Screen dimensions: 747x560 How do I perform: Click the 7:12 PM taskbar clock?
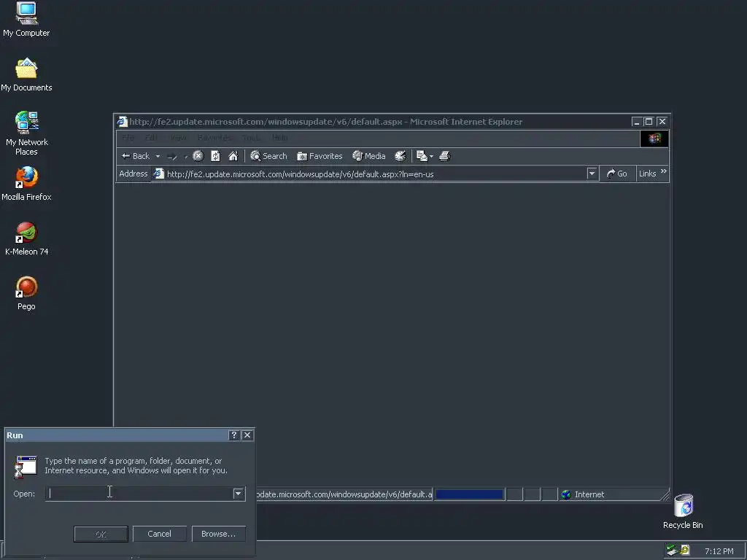coord(719,551)
